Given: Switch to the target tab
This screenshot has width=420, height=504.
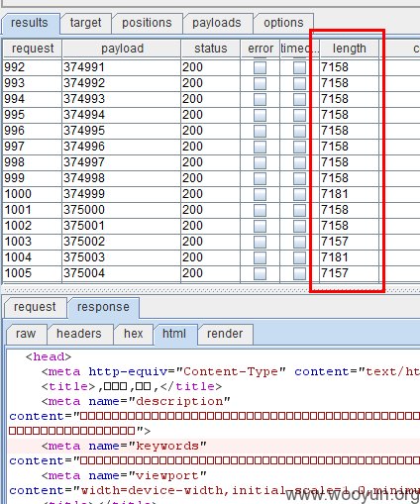Looking at the screenshot, I should [85, 23].
